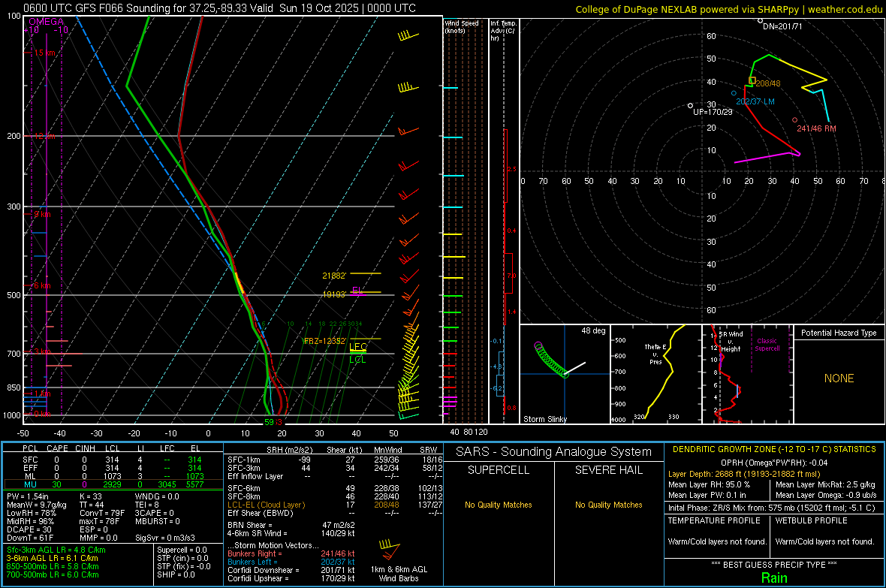Click the Inf. Temp. Adv. panel header
The height and width of the screenshot is (588, 886).
tap(503, 31)
